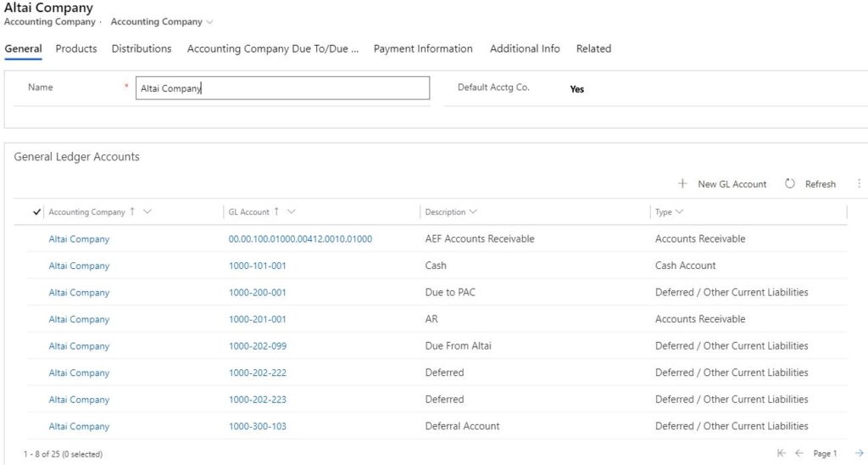
Task: Open the Type column filter dropdown
Action: (679, 212)
